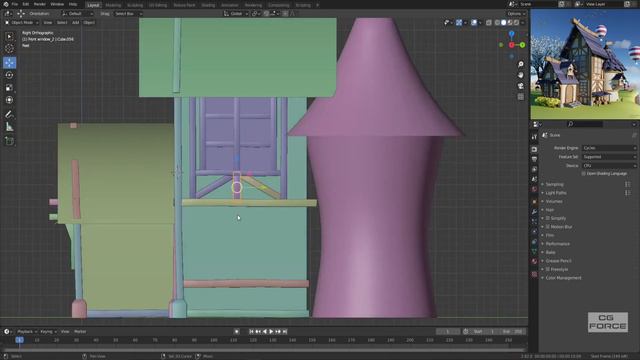Click the current frame marker on timeline

(19, 340)
